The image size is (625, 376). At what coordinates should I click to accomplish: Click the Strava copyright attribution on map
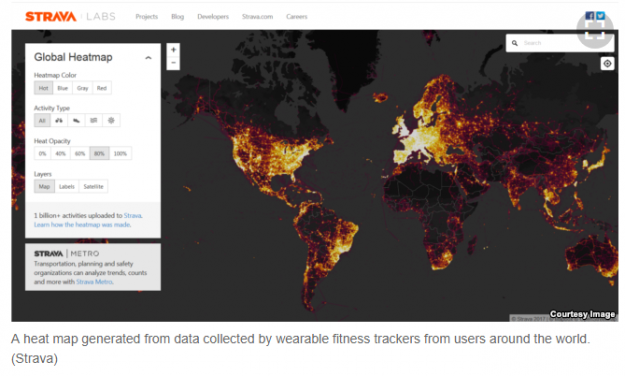pos(529,319)
